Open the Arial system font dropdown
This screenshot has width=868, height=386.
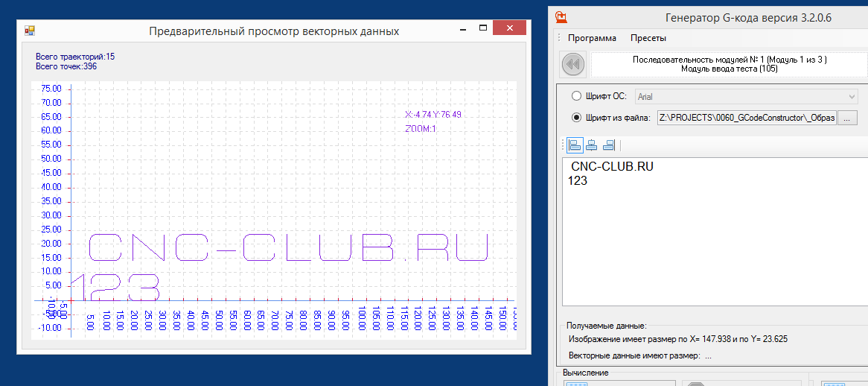click(x=746, y=96)
